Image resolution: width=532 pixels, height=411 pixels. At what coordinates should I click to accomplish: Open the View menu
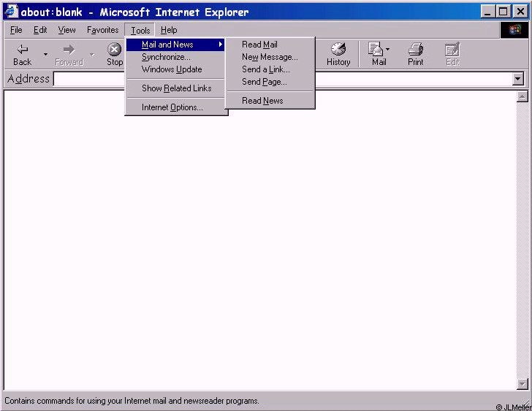tap(66, 30)
